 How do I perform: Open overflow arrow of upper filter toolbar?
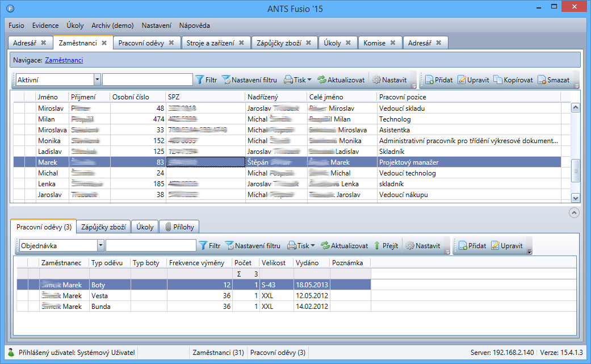pyautogui.click(x=414, y=86)
